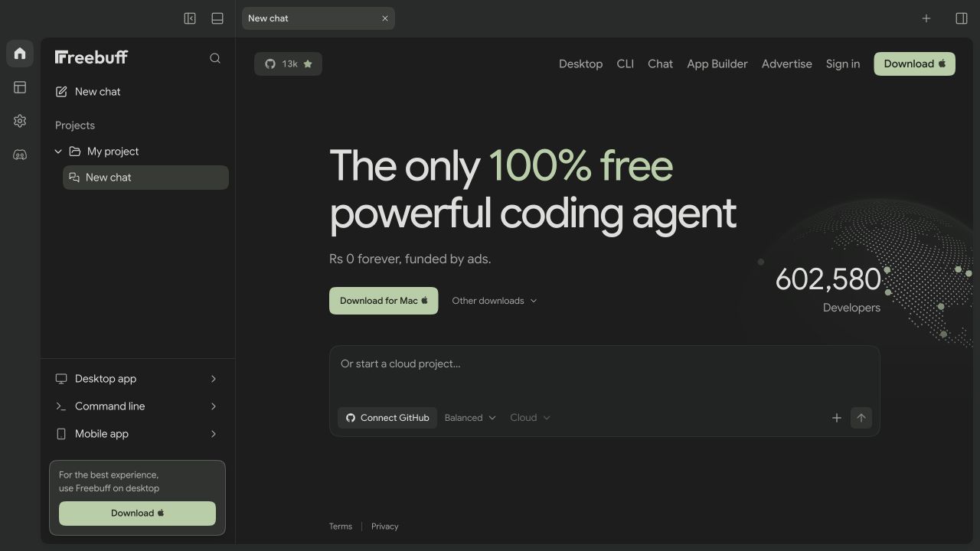This screenshot has height=551, width=980.
Task: Open the Privacy link
Action: point(385,527)
